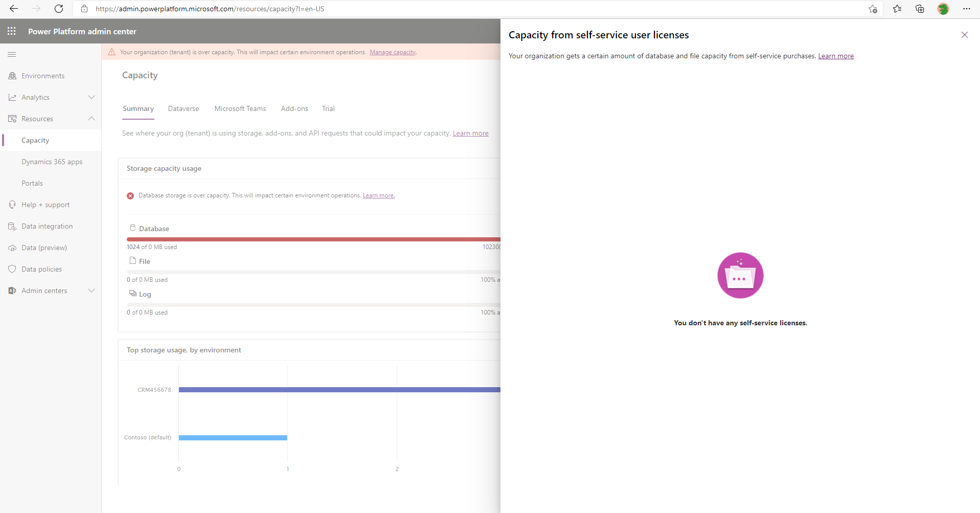Open the Add-ons tab
980x513 pixels.
294,108
